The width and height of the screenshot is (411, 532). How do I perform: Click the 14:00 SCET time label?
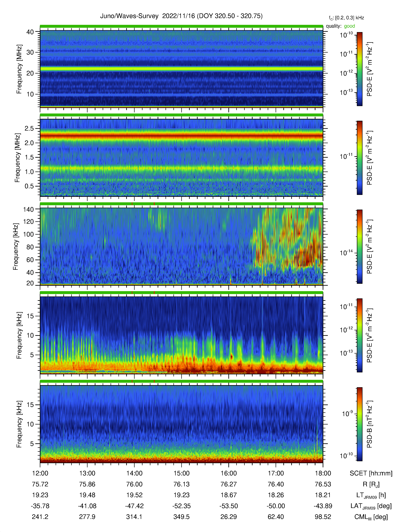point(134,473)
